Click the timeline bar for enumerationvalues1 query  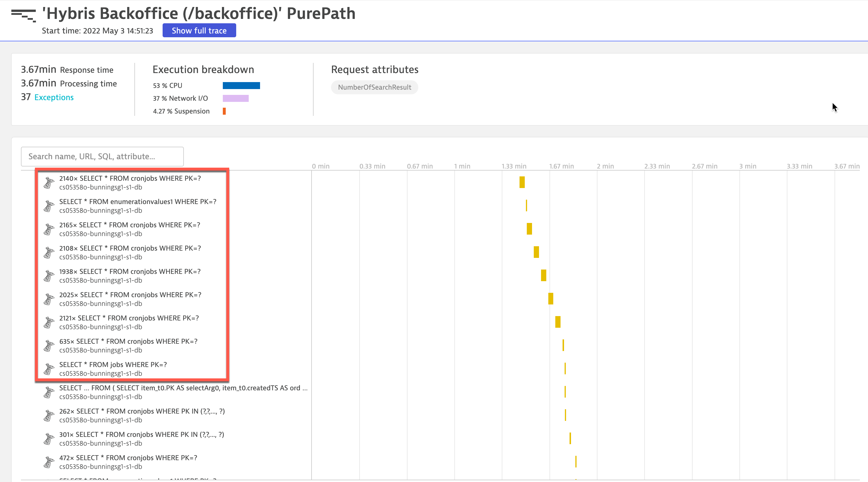[x=526, y=205]
